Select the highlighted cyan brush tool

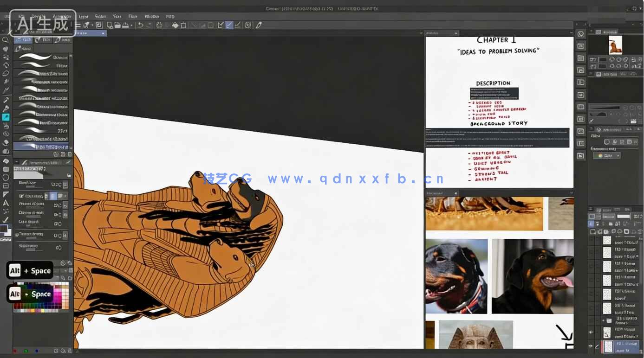(x=6, y=117)
